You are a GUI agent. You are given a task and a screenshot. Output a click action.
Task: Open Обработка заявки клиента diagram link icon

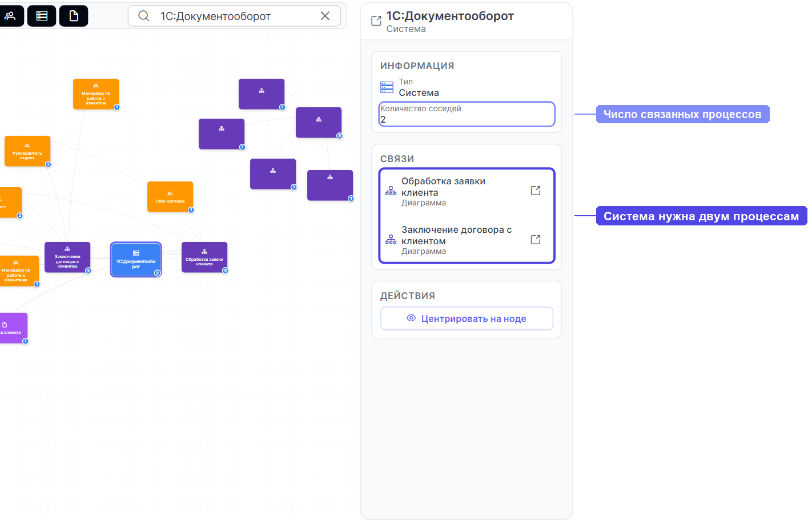coord(536,191)
